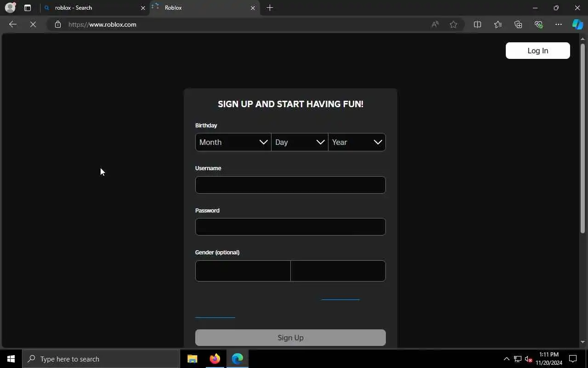Restore down the browser window
This screenshot has width=588, height=368.
click(x=556, y=8)
